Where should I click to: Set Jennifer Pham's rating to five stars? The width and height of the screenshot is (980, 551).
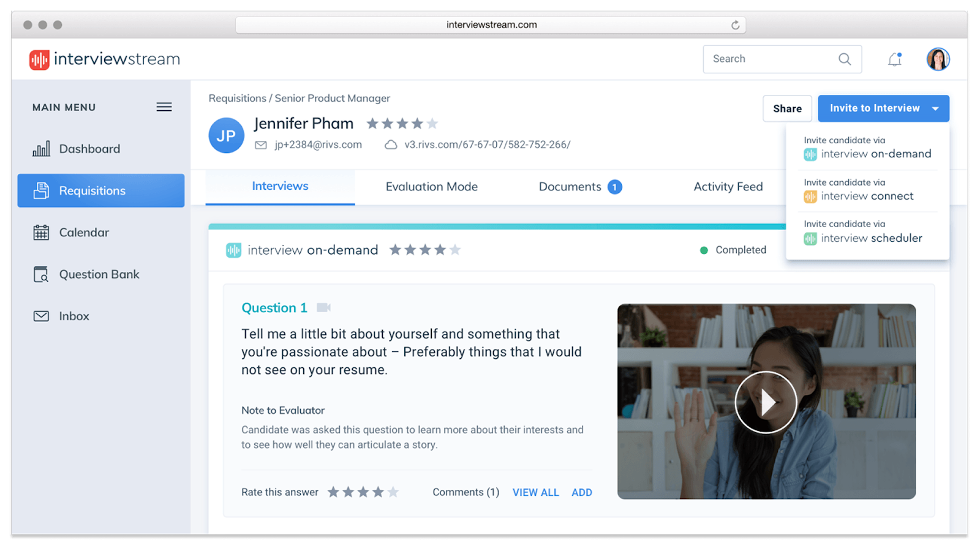coord(432,124)
